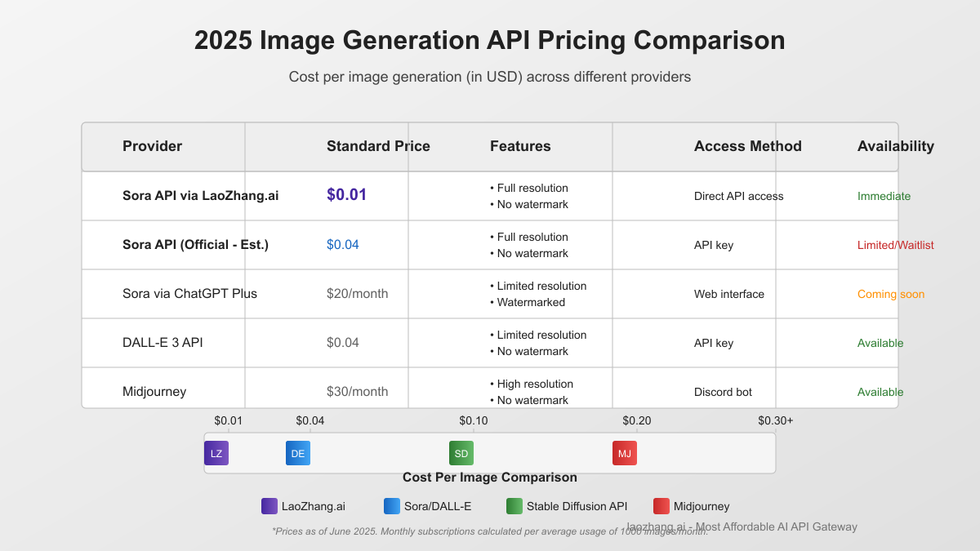Screen dimensions: 980x551
Task: Click the Limited/Waitlist status text
Action: click(896, 245)
